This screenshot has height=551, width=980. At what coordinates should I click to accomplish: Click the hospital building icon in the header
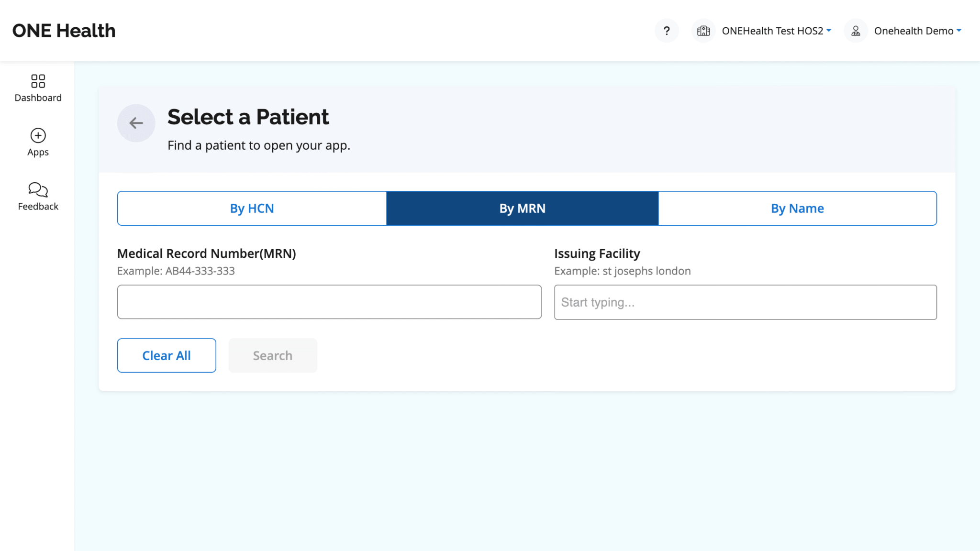point(703,30)
